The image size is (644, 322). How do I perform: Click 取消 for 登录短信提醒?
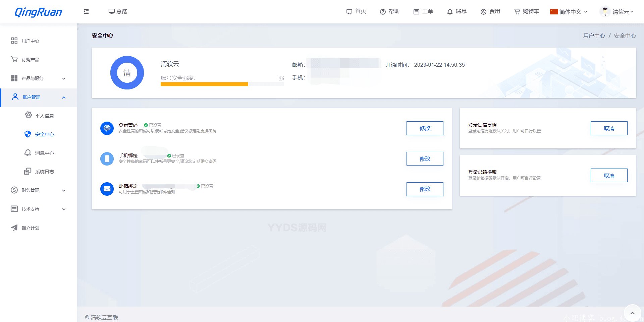coord(609,128)
